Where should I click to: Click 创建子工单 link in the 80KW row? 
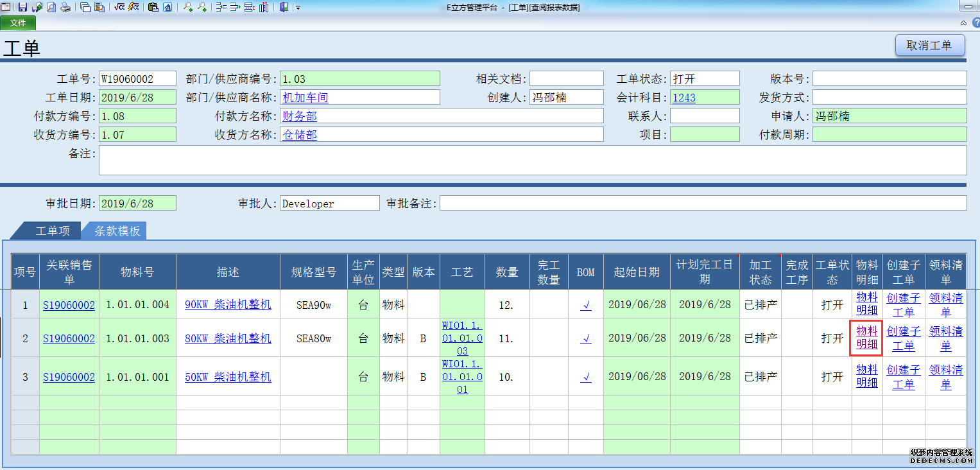point(904,338)
